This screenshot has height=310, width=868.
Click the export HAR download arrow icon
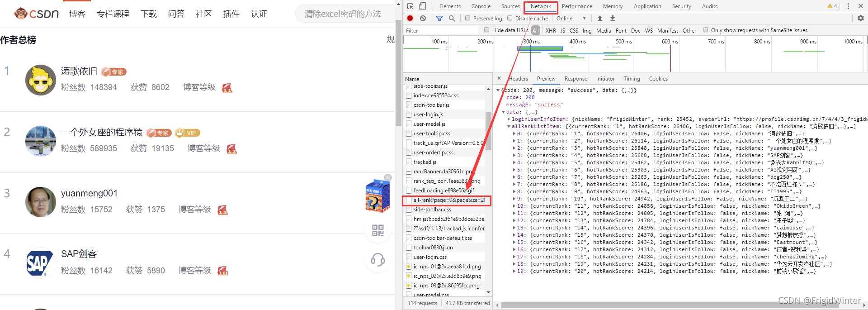pos(613,18)
